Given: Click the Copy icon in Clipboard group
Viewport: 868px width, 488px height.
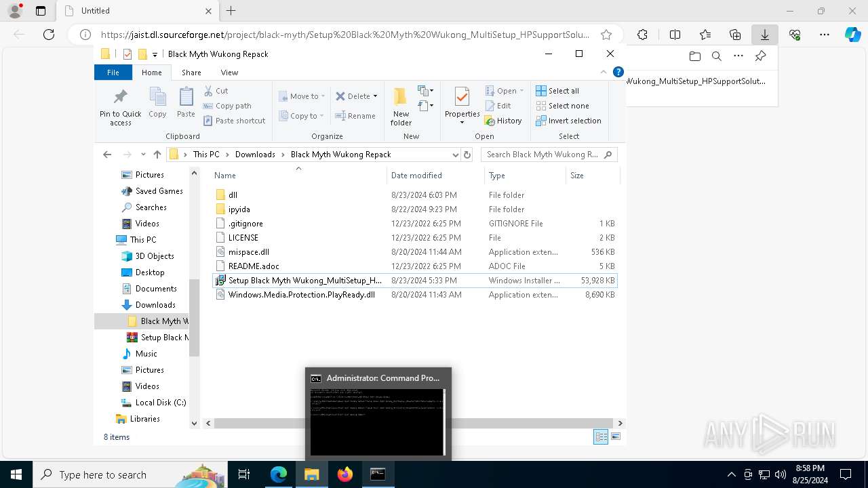Looking at the screenshot, I should 157,102.
